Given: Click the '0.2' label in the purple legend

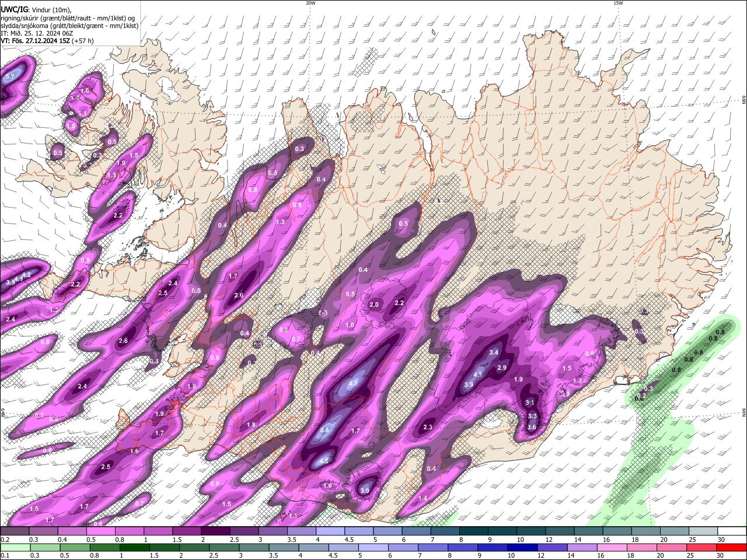Looking at the screenshot, I should [x=4, y=540].
